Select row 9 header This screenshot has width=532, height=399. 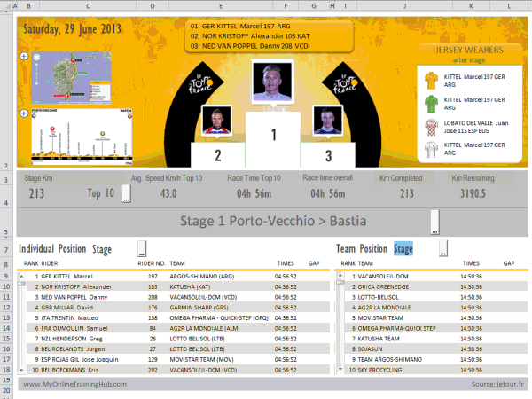pyautogui.click(x=6, y=276)
